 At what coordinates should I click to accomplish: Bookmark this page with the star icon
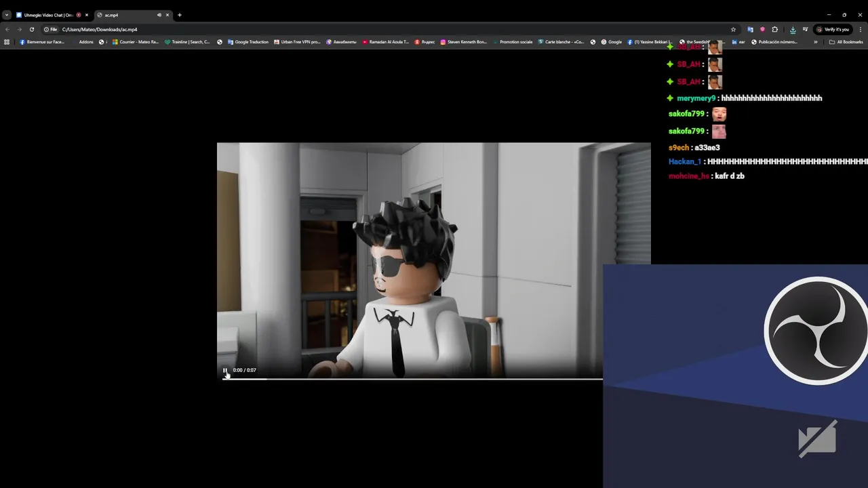click(733, 29)
